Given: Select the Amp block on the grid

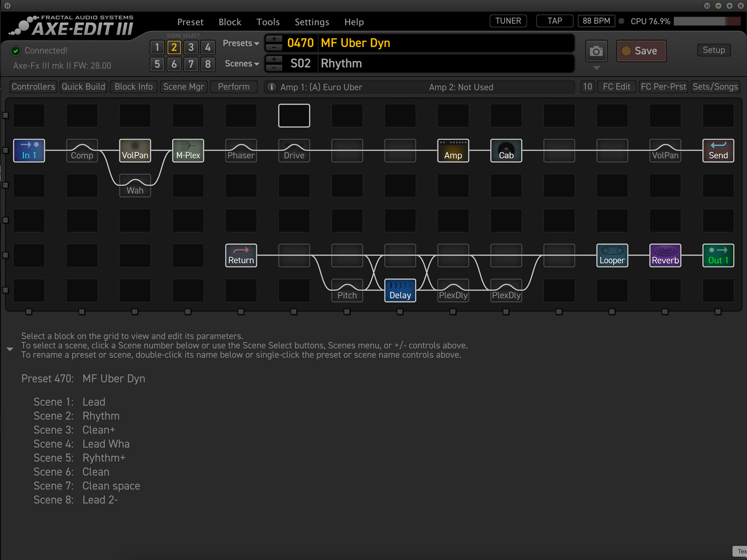Looking at the screenshot, I should [x=453, y=150].
